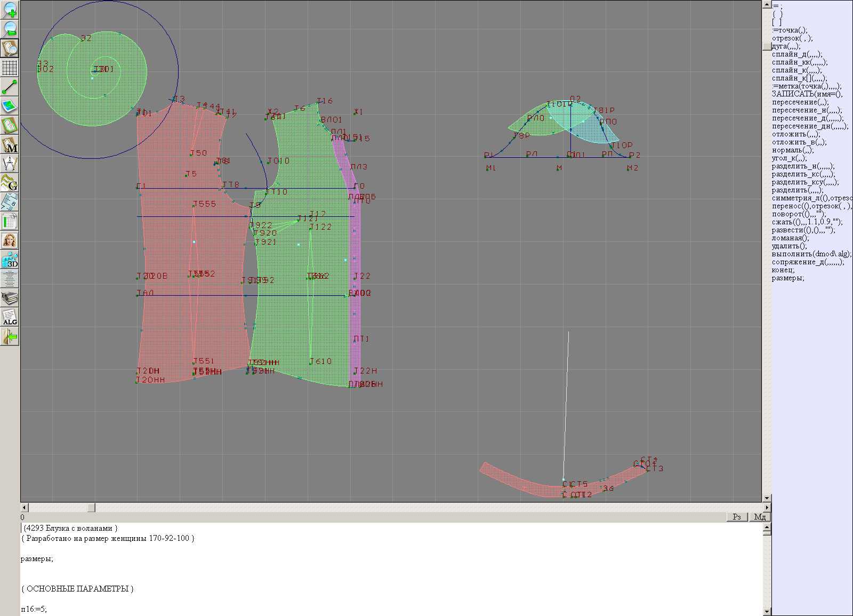The height and width of the screenshot is (616, 853).
Task: Click the zoom out magnifier icon
Action: 10,29
